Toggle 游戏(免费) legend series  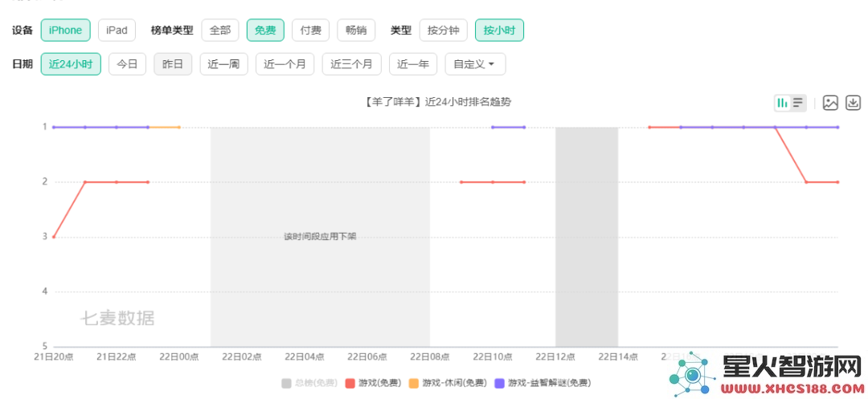coord(373,383)
